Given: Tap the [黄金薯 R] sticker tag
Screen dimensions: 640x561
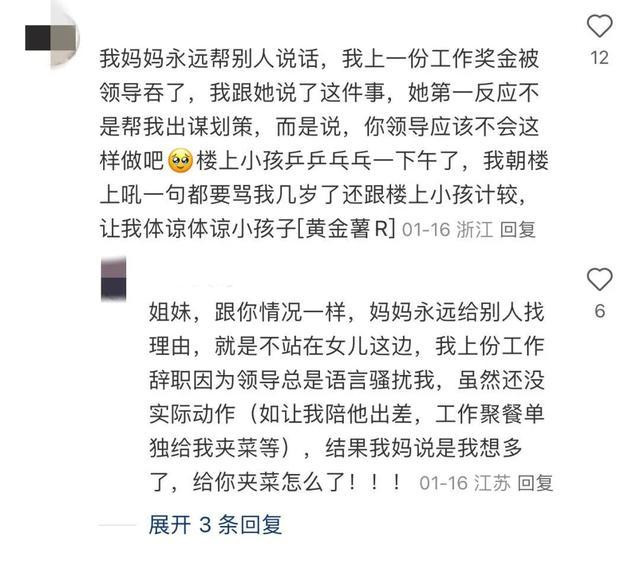Looking at the screenshot, I should coord(346,228).
